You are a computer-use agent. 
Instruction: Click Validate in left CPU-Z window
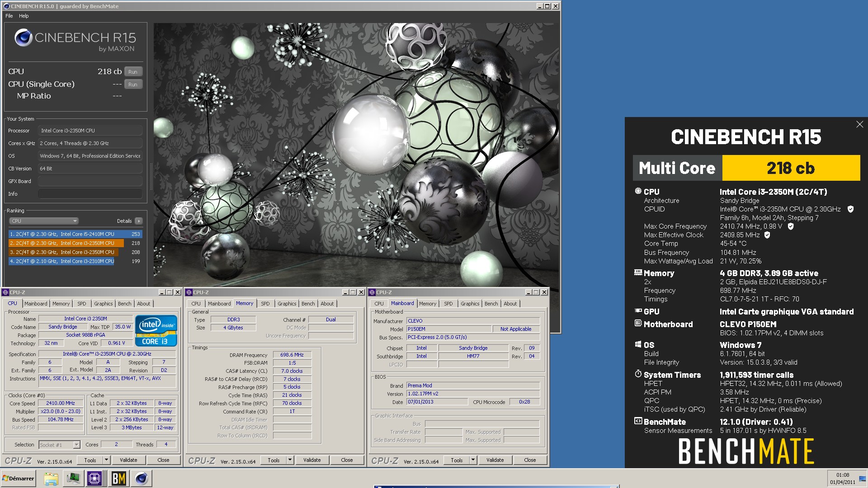tap(128, 460)
